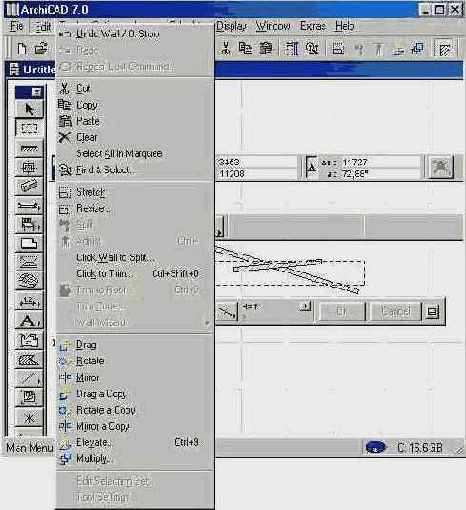Select the Text tool labeled A

coord(29,321)
